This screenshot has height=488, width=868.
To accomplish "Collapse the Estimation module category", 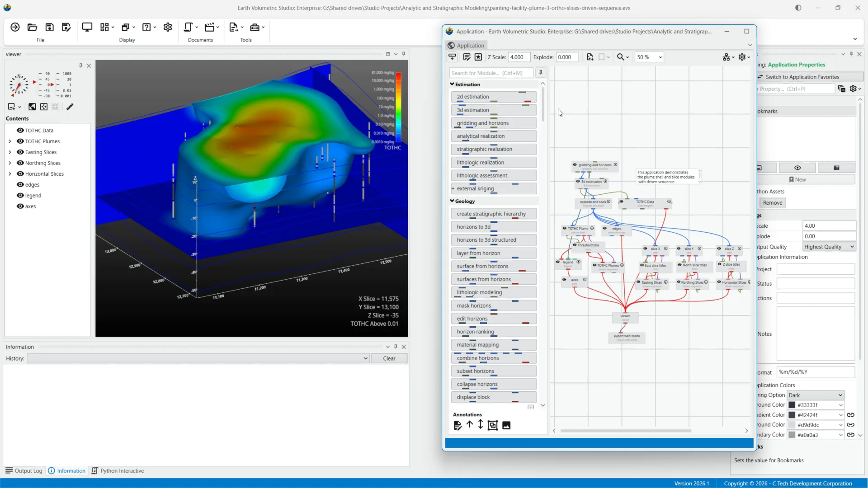I will click(452, 84).
